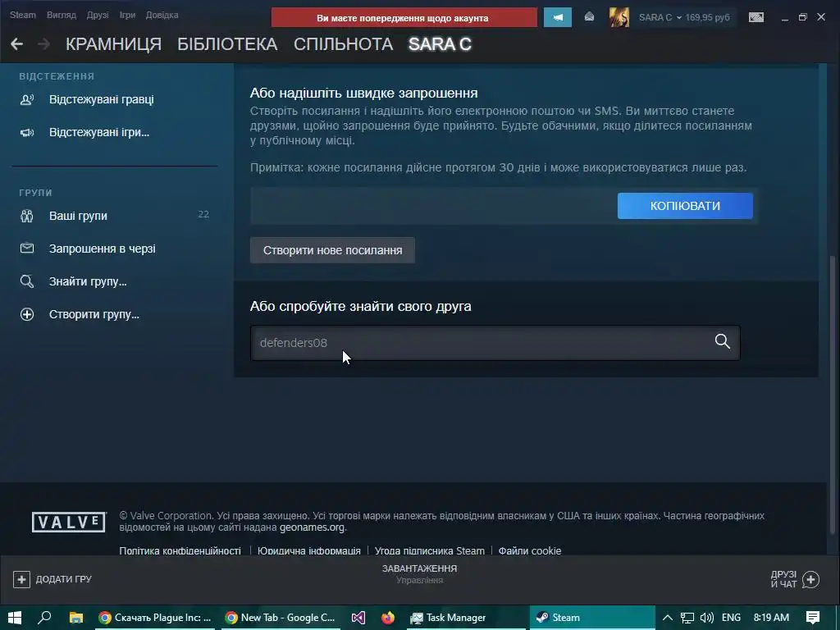Viewport: 840px width, 630px height.
Task: Click the friend search magnifier icon
Action: coord(722,341)
